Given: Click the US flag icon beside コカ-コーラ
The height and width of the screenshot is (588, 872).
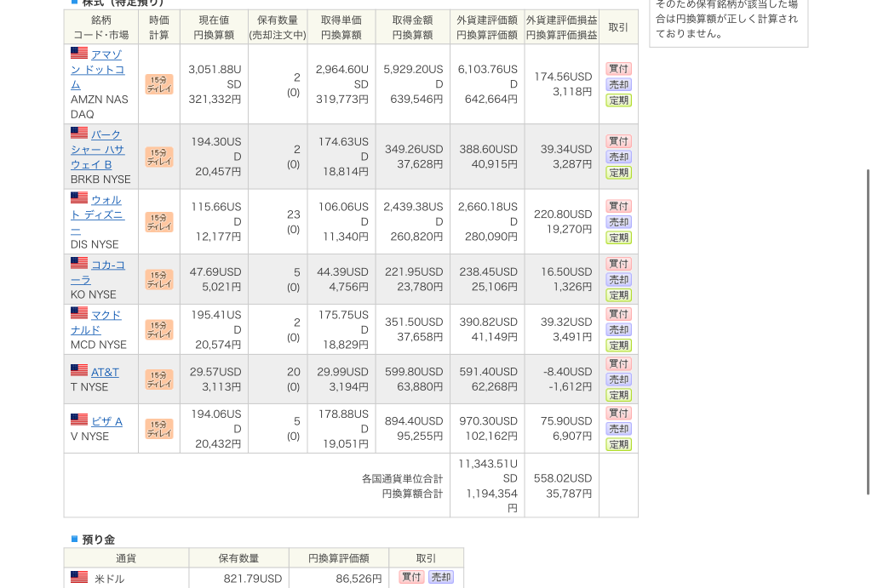Looking at the screenshot, I should [x=79, y=263].
